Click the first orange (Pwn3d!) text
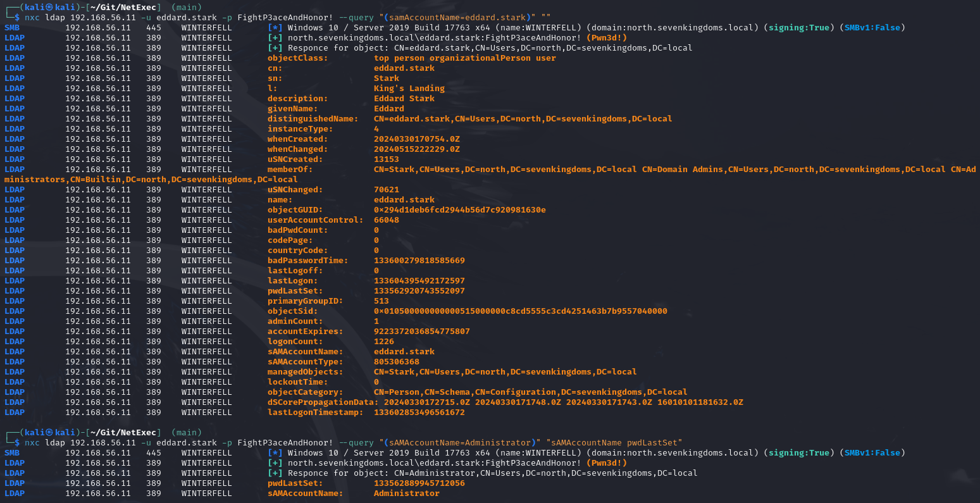980x503 pixels. [x=606, y=37]
